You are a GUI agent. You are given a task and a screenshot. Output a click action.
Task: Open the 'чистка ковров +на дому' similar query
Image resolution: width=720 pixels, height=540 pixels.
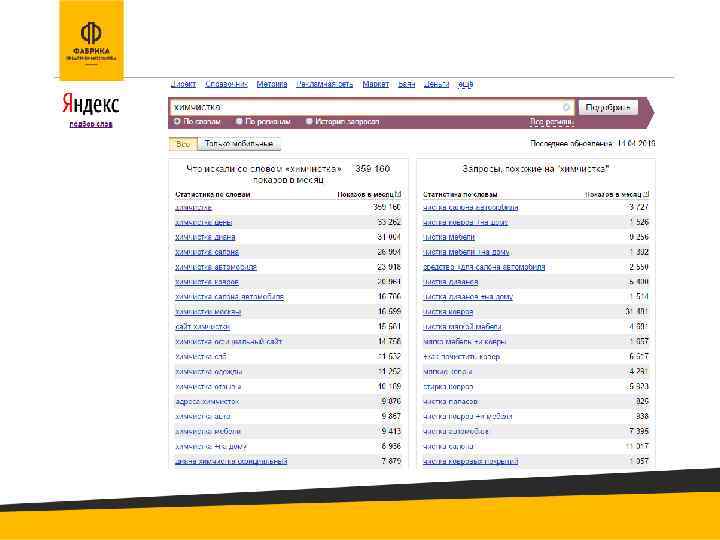(x=465, y=222)
